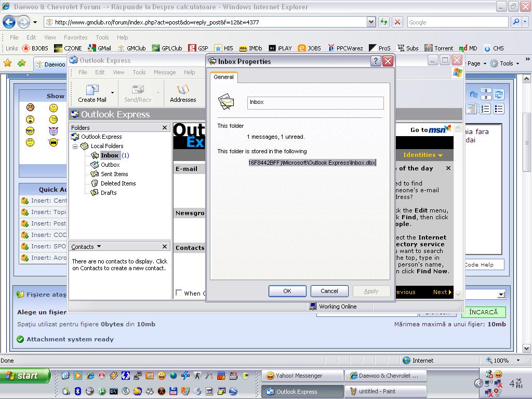Click the Next tip link
The image size is (532, 399).
(x=442, y=292)
